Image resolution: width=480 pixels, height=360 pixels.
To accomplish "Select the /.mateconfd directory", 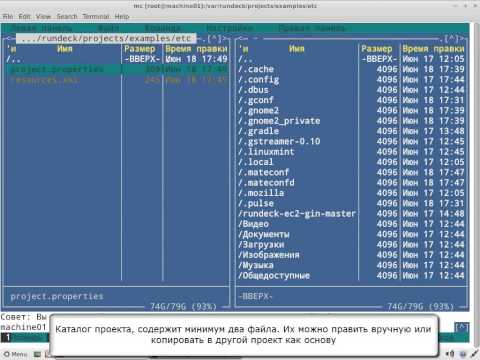I will pyautogui.click(x=352, y=183).
